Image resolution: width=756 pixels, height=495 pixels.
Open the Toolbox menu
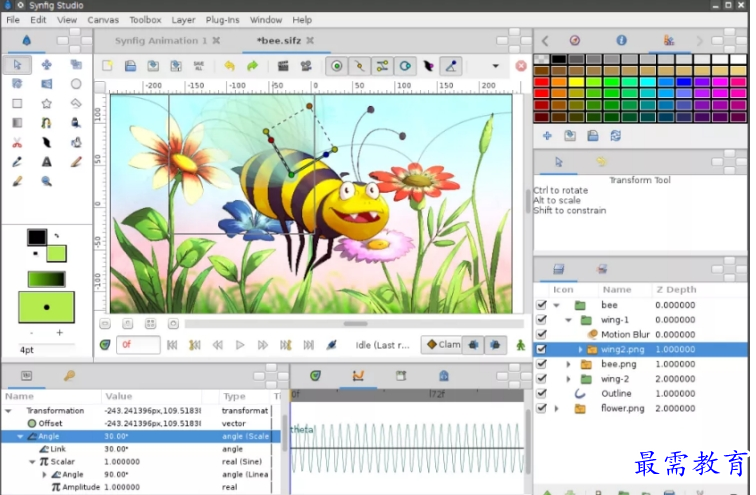click(145, 20)
